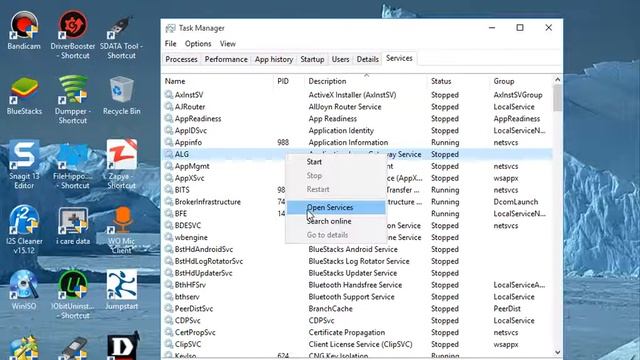Switch to the Performance tab
Image resolution: width=640 pixels, height=360 pixels.
(226, 59)
